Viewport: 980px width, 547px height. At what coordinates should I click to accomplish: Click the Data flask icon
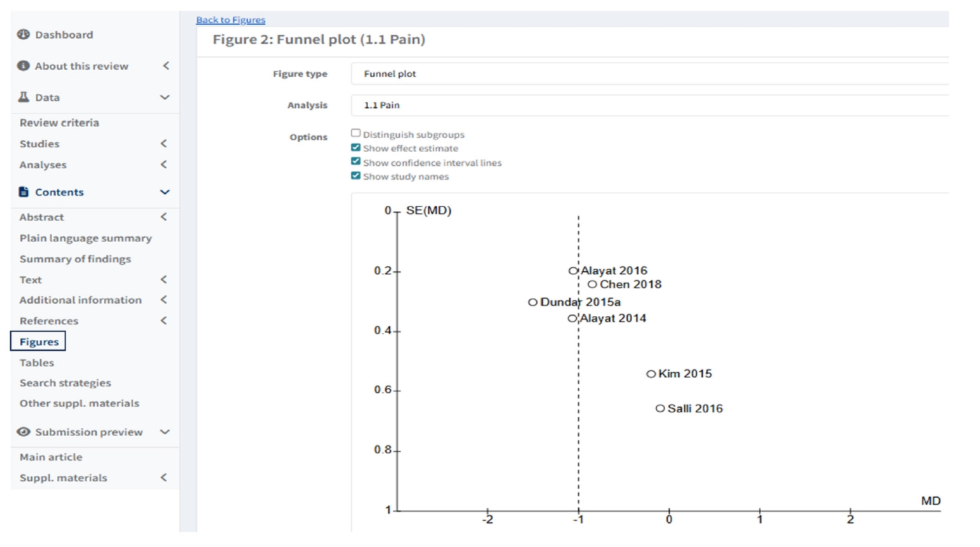[23, 97]
